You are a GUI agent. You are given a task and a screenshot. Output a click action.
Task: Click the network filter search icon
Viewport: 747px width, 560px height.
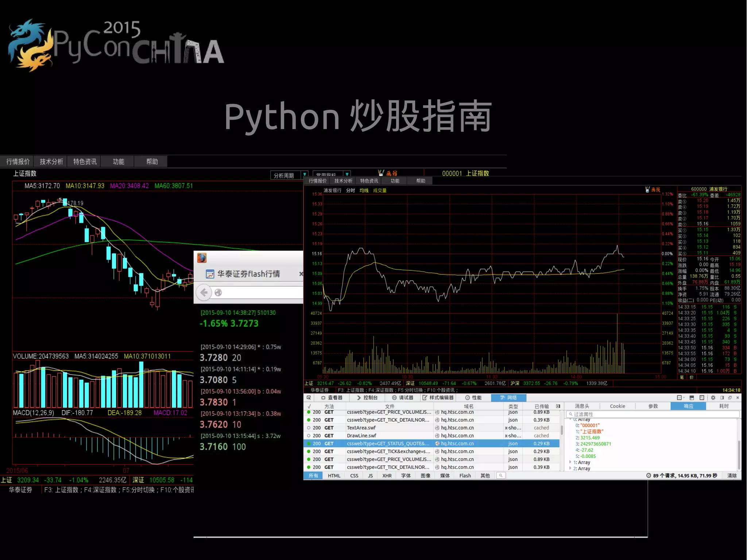point(501,475)
